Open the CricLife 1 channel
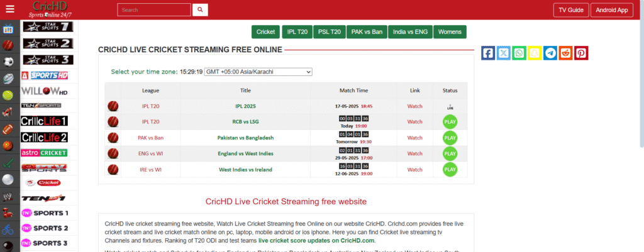The height and width of the screenshot is (252, 644). pyautogui.click(x=45, y=121)
